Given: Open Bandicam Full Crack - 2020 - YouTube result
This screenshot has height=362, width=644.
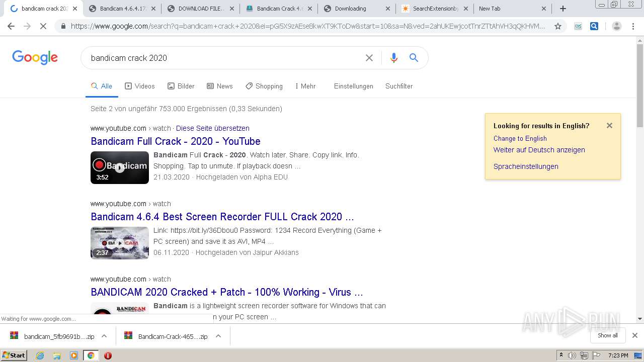Looking at the screenshot, I should (176, 141).
